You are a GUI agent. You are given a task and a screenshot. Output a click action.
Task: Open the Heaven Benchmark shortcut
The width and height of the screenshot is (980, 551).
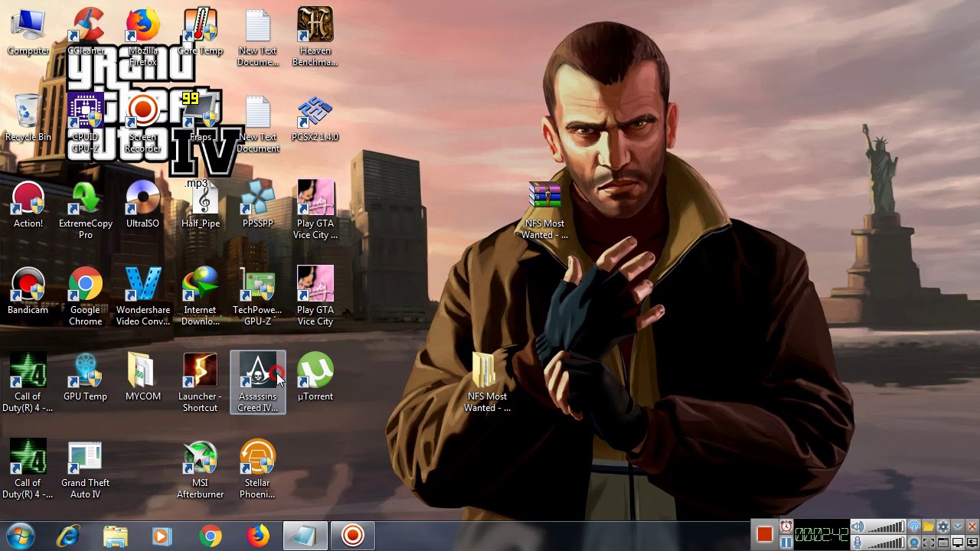315,37
